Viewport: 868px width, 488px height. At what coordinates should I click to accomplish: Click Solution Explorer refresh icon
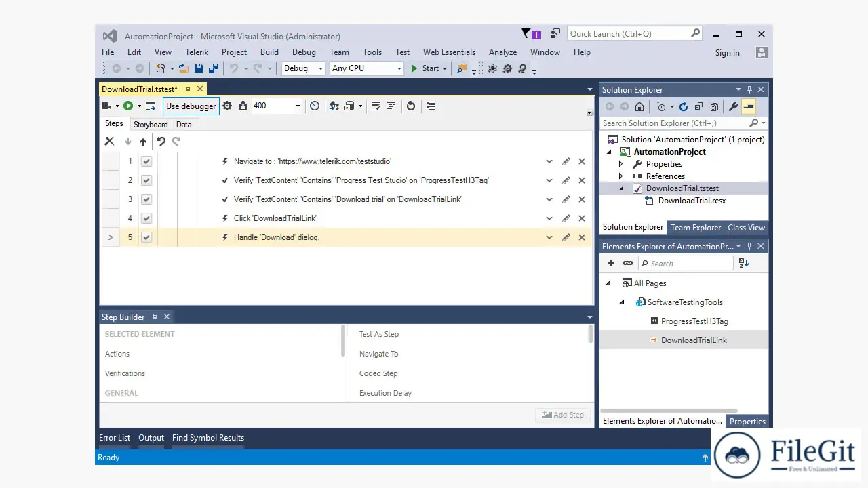point(684,106)
